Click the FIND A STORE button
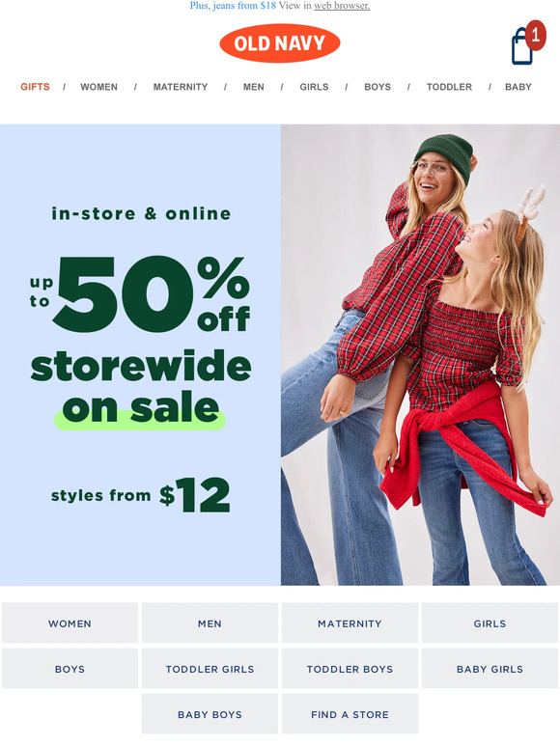The height and width of the screenshot is (747, 560). coord(350,713)
